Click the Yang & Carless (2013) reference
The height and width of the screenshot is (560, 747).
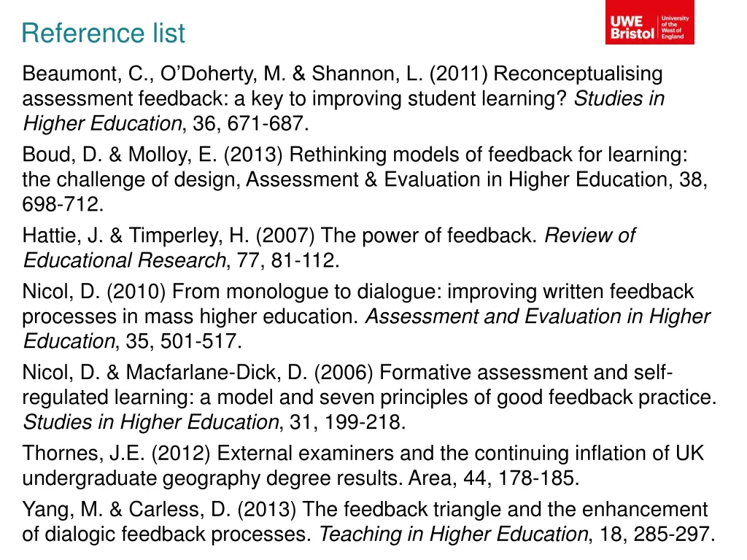point(368,521)
